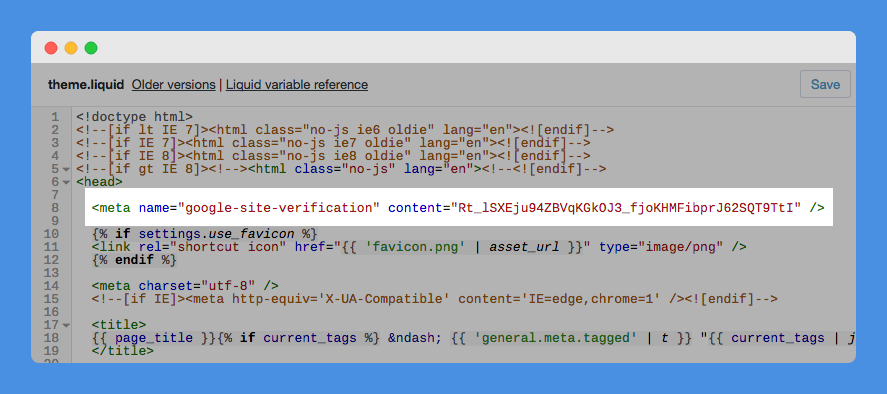Click the favicon.png link tag line
This screenshot has height=394, width=887.
[x=419, y=247]
